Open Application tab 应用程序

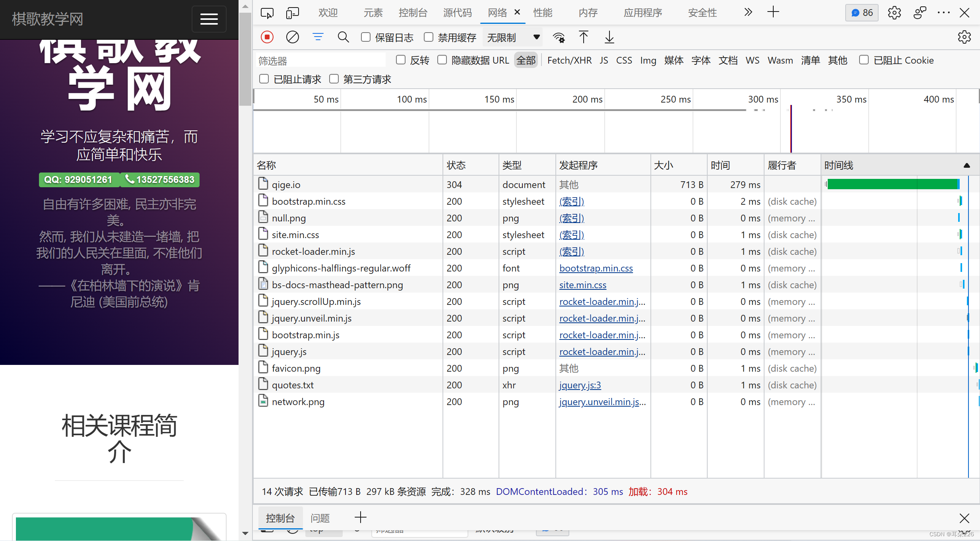point(643,13)
